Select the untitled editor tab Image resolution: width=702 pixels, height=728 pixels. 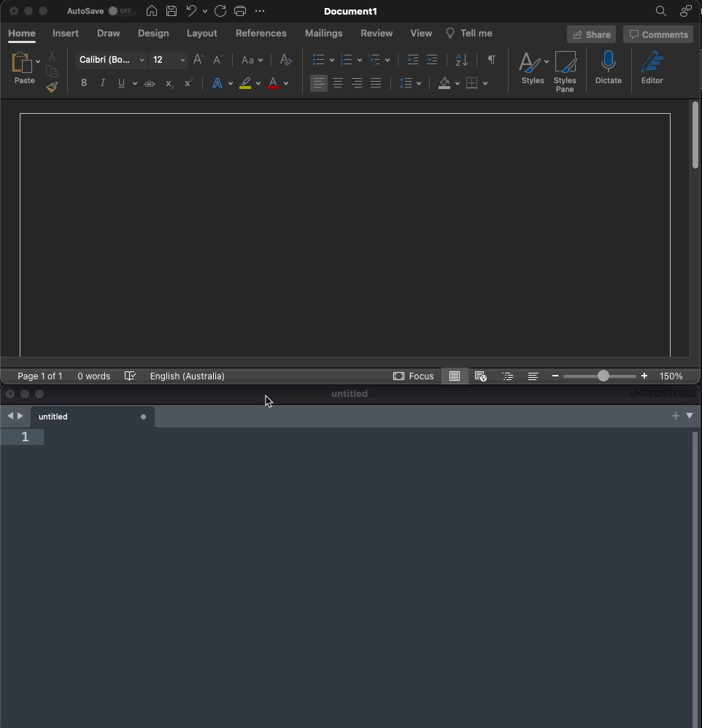(80, 417)
